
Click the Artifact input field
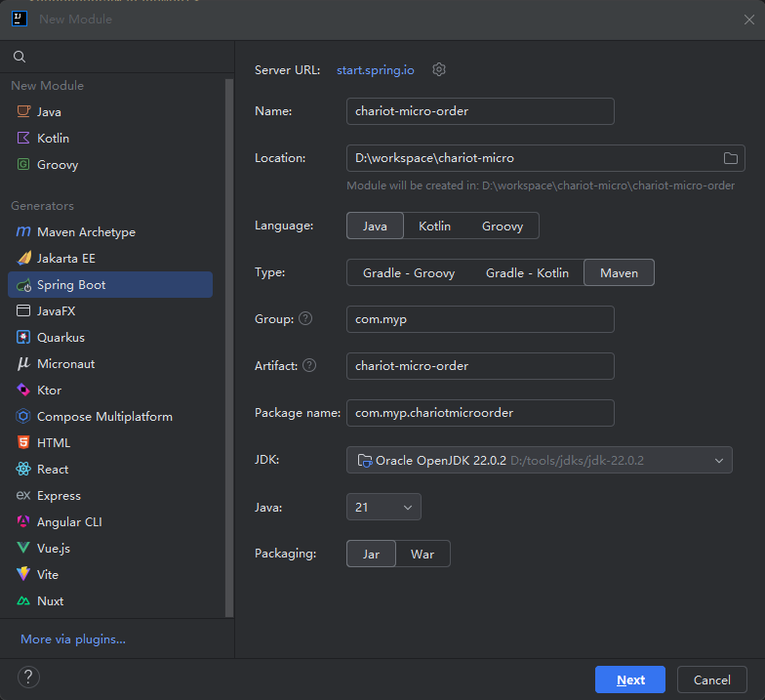480,366
